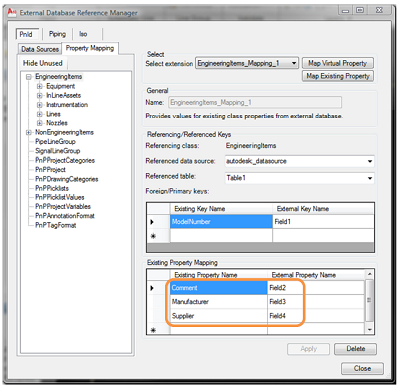Select the Field1 external key cell
The width and height of the screenshot is (400, 387).
323,222
